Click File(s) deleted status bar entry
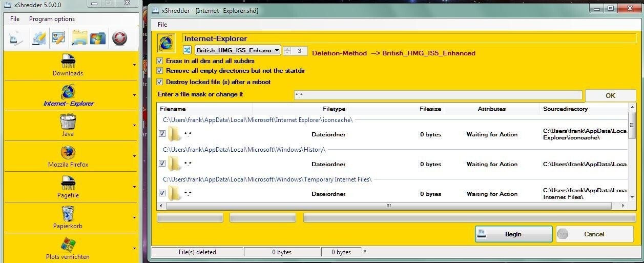644x263 pixels. [x=198, y=252]
